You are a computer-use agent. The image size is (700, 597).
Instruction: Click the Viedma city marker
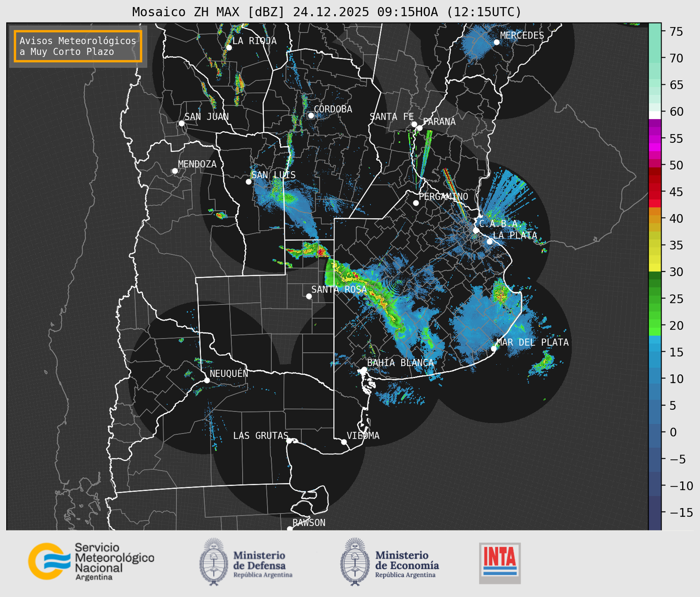344,442
